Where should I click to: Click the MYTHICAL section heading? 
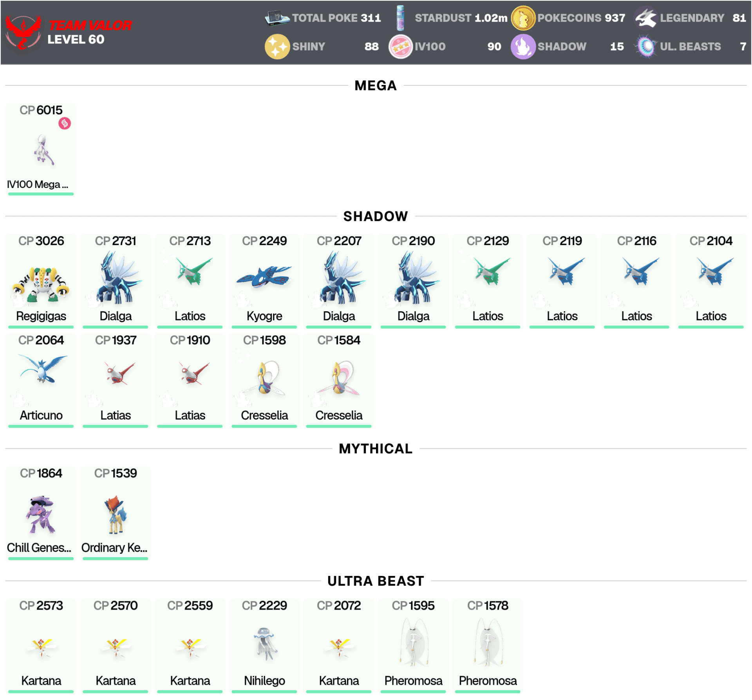point(376,449)
